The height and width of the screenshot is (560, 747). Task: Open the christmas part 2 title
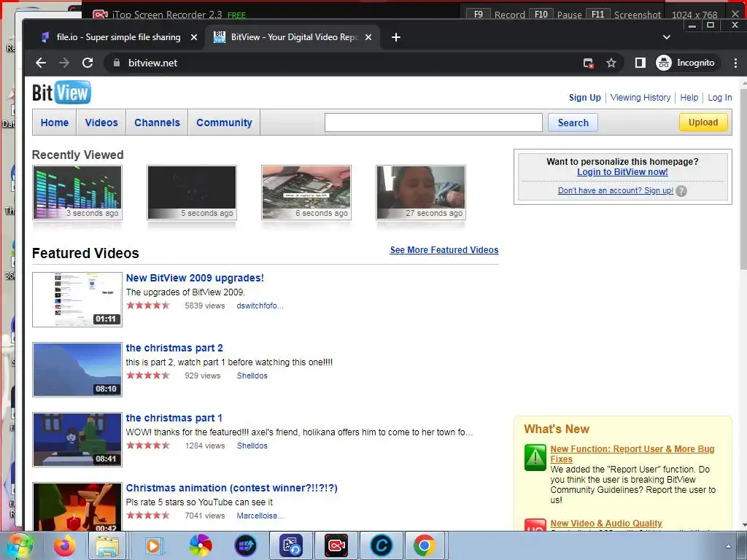[174, 348]
